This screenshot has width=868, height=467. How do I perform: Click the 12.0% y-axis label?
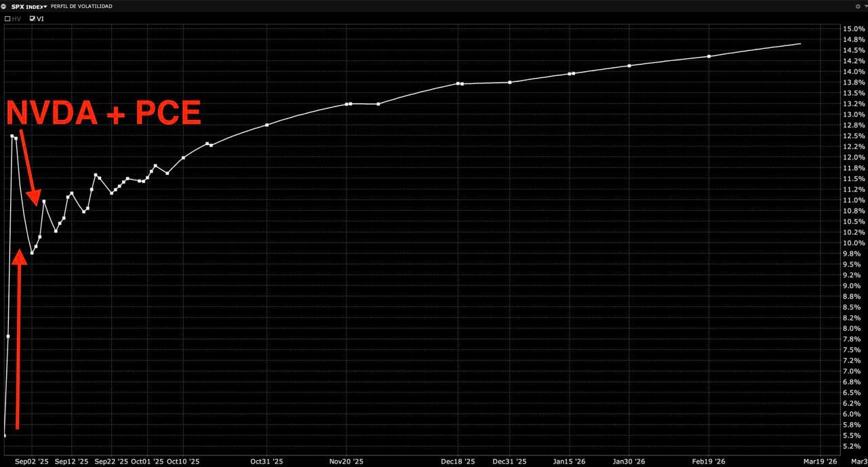pos(853,157)
